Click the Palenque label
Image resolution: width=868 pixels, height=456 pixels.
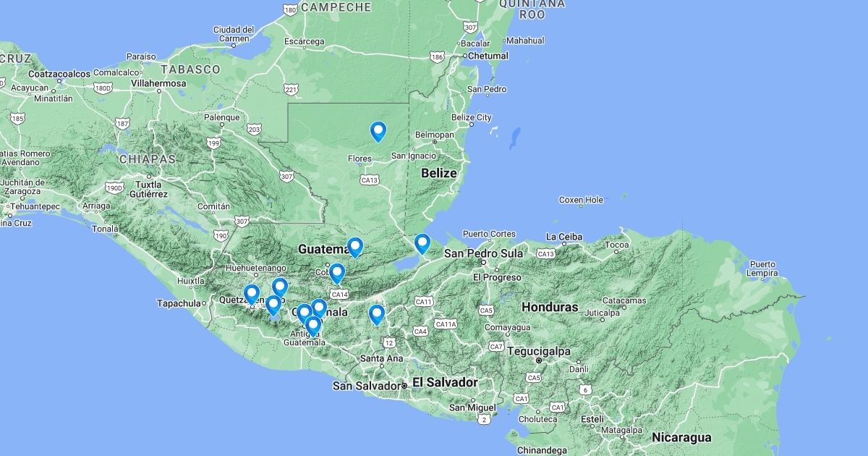tap(221, 117)
